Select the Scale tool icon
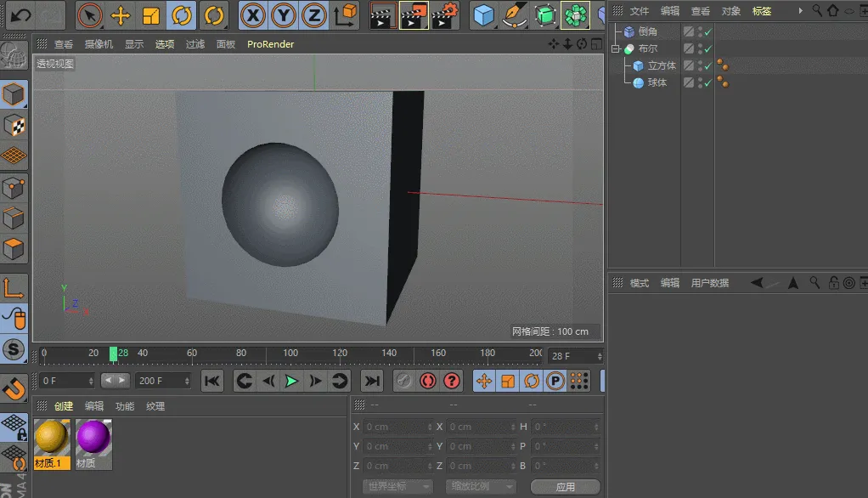 point(150,15)
